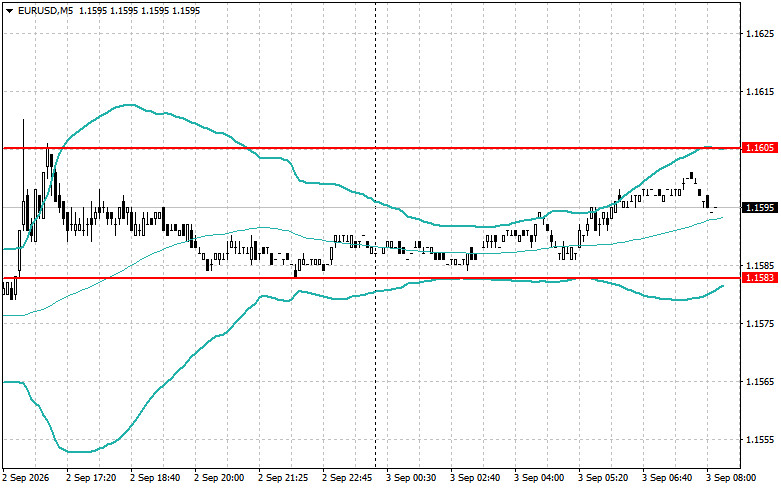Click the current price label 1.1595
Screen dimensions: 781x489
pyautogui.click(x=760, y=207)
